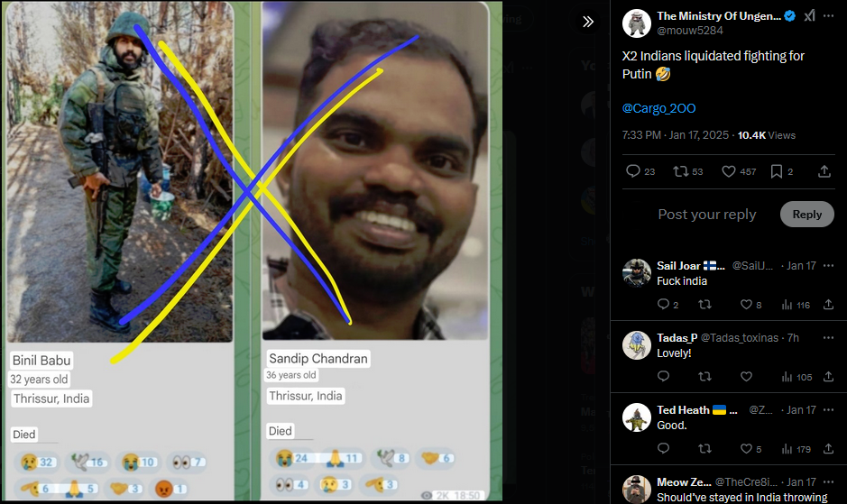Like the post with 457 hearts
The width and height of the screenshot is (847, 504).
point(739,171)
